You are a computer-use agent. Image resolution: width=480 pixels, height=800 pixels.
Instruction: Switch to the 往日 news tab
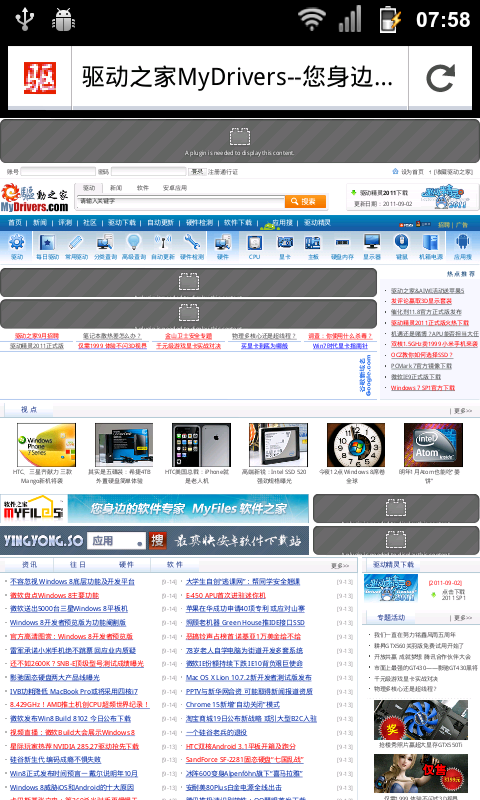(x=78, y=564)
